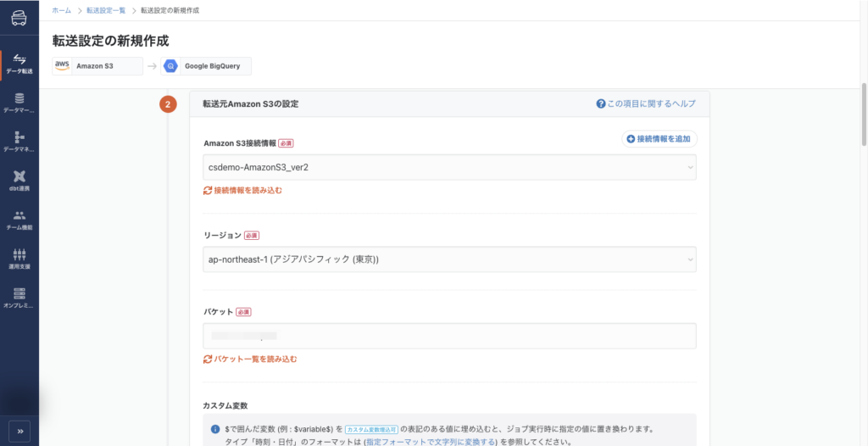This screenshot has height=446, width=868.
Task: Open the データ転送 sidebar icon
Action: 19,63
